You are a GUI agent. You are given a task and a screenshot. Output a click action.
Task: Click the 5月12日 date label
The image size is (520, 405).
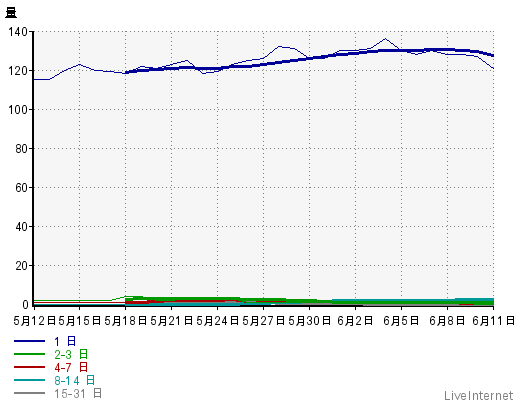point(34,321)
